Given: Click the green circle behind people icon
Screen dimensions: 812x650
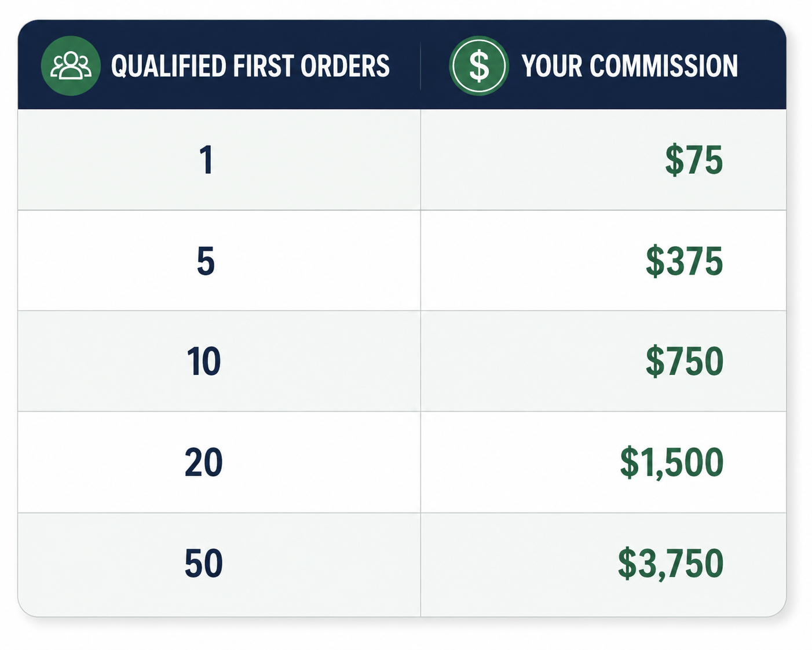Looking at the screenshot, I should [71, 66].
